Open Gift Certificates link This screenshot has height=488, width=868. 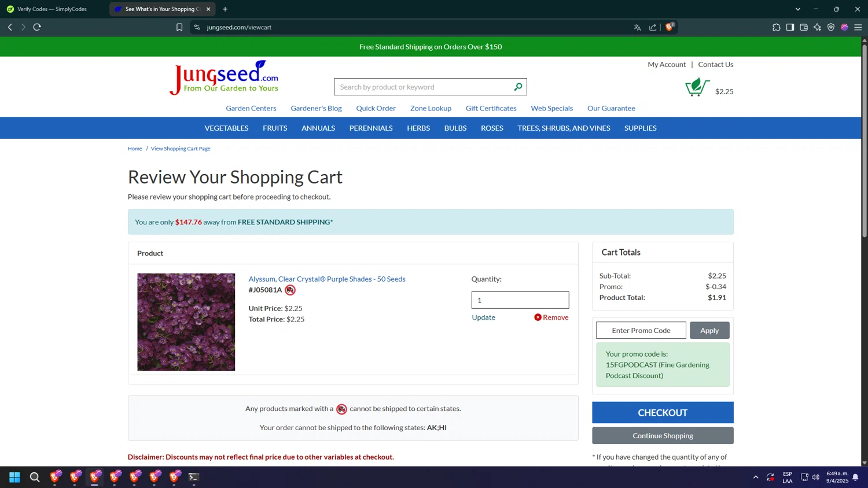(x=491, y=108)
